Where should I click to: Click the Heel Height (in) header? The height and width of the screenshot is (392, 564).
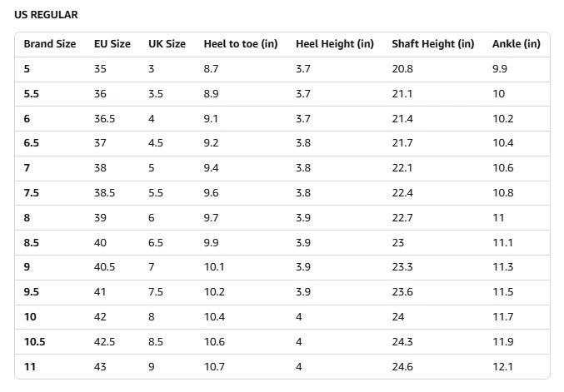click(335, 44)
